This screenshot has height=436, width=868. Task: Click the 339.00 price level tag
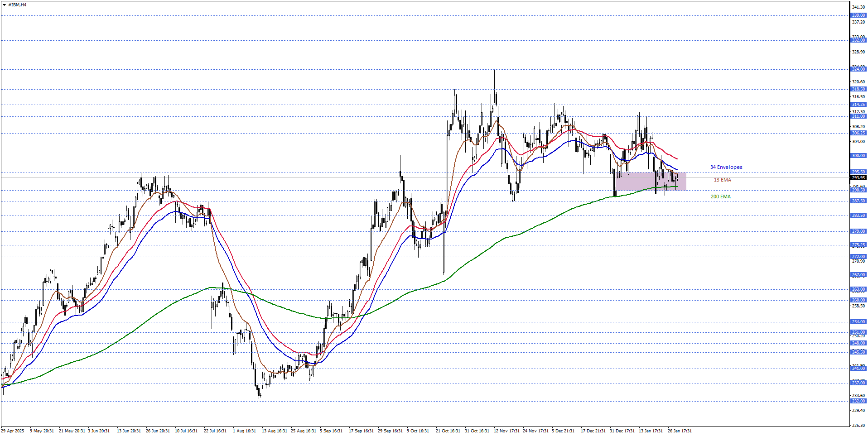(x=858, y=15)
